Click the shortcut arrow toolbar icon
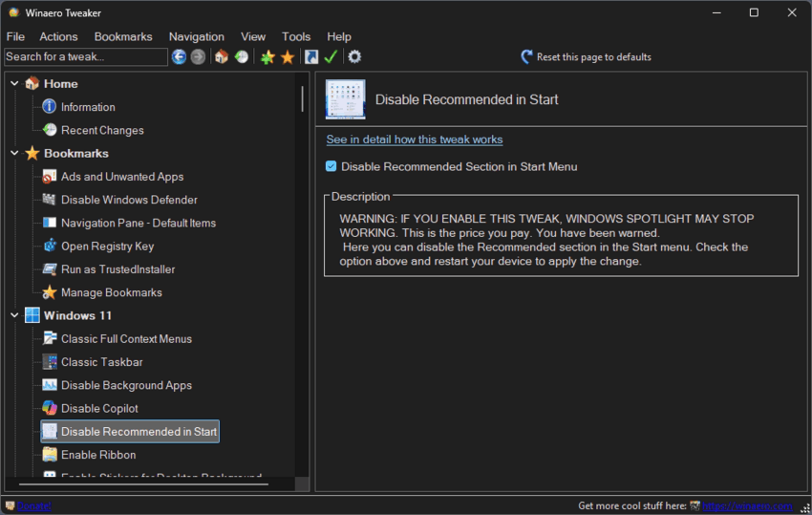The width and height of the screenshot is (812, 515). pyautogui.click(x=311, y=56)
